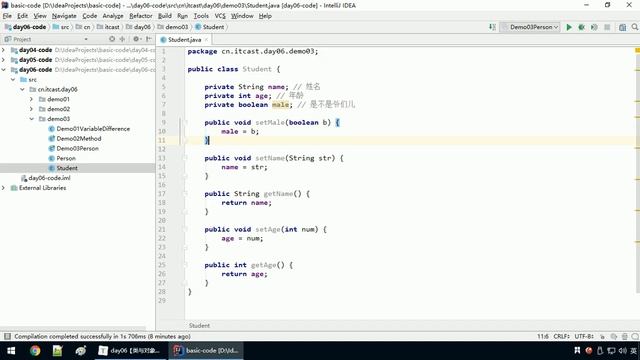Click the CRLF line separator widget

tap(561, 336)
